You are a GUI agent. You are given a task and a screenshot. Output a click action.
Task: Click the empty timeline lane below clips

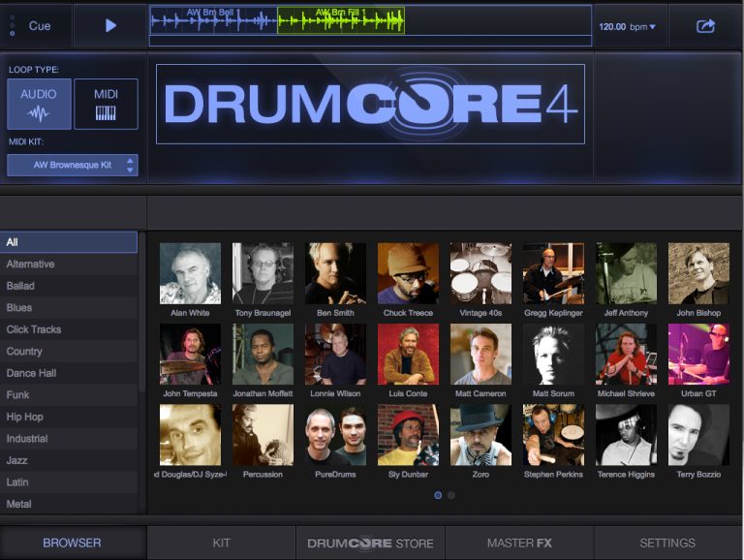point(370,41)
